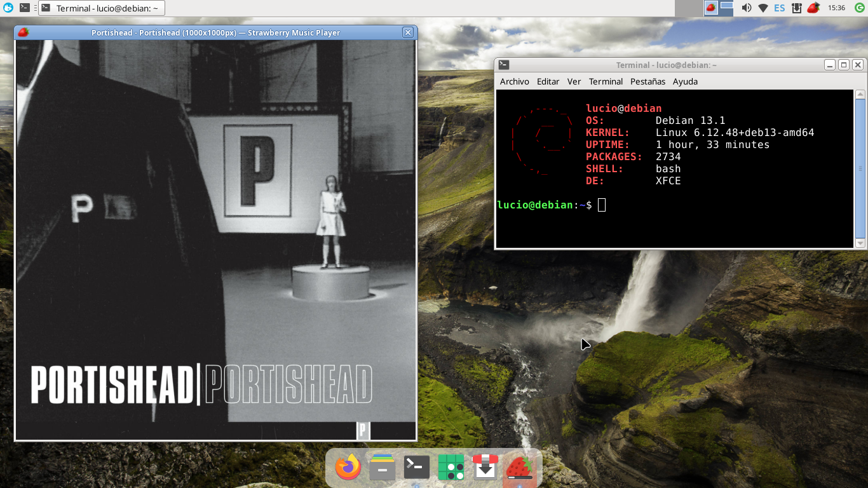Switch to the first workspace showing the strawberry

711,8
